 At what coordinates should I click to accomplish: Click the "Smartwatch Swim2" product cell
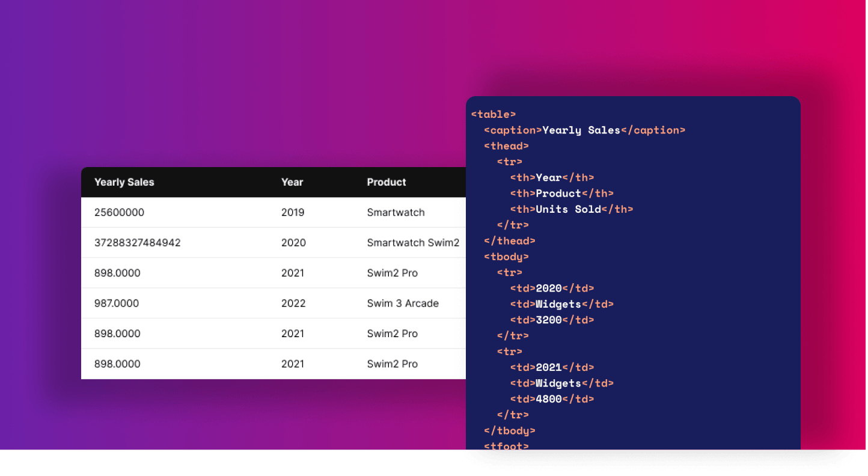tap(413, 243)
